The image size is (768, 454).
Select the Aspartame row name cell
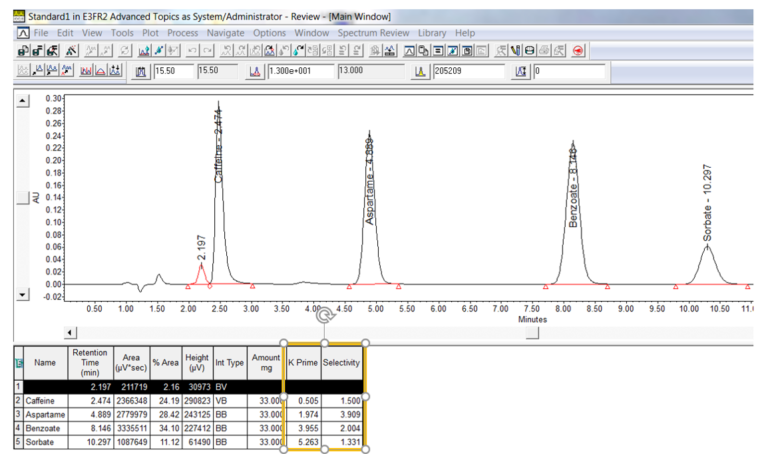click(x=45, y=414)
